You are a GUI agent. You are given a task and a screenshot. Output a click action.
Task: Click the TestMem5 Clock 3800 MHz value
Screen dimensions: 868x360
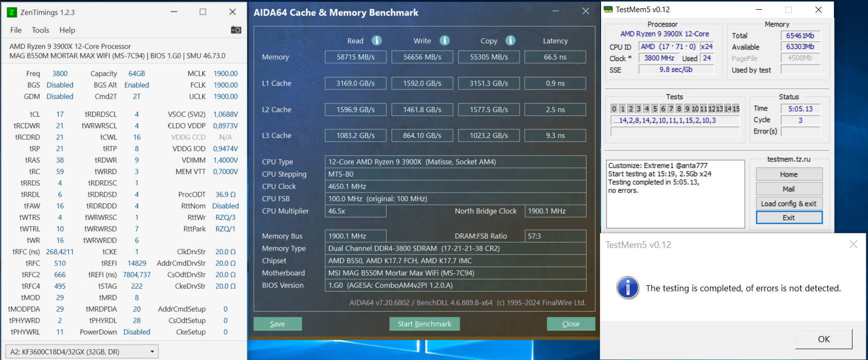click(x=659, y=58)
